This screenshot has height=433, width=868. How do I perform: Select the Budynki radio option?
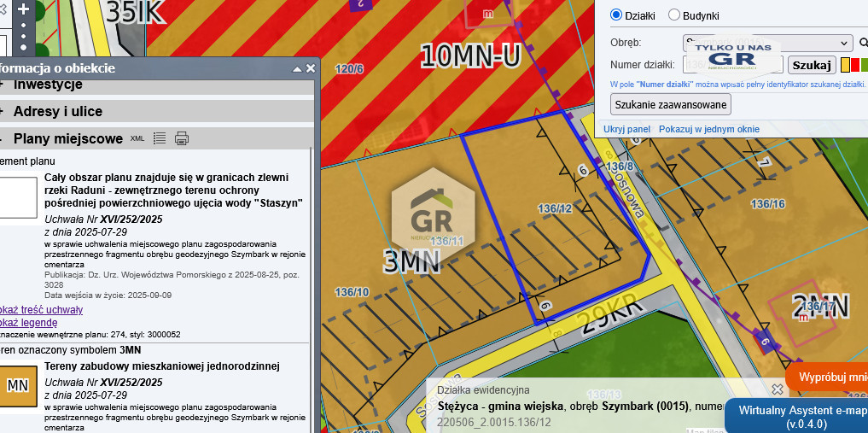[x=673, y=15]
